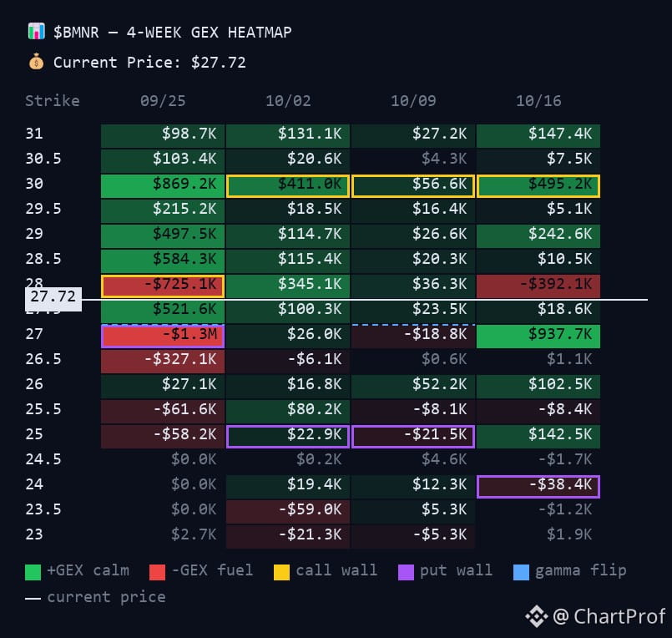Click the purple put wall legend swatch
Viewport: 672px width, 638px height.
click(406, 572)
